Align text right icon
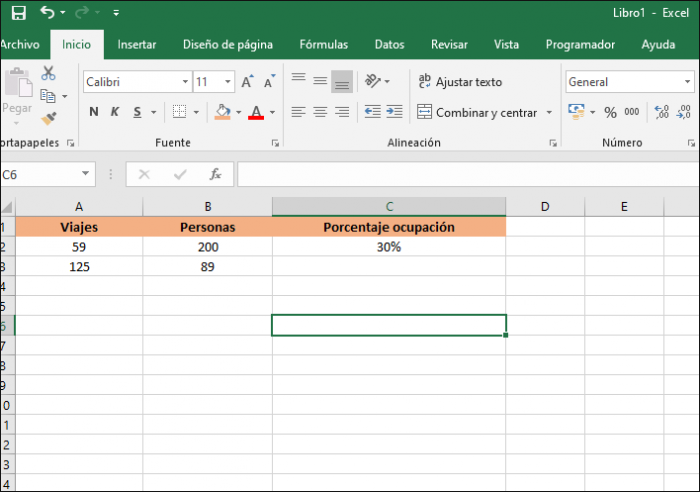The height and width of the screenshot is (492, 700). click(x=342, y=112)
